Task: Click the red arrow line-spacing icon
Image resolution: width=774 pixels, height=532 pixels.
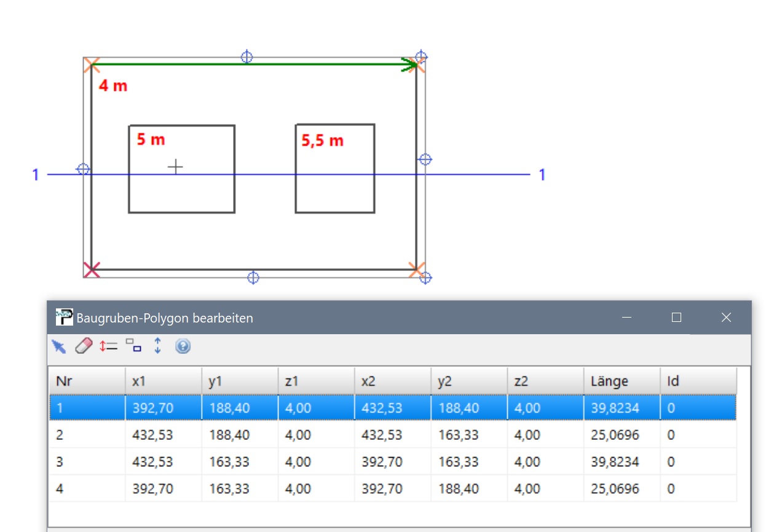Action: 108,346
